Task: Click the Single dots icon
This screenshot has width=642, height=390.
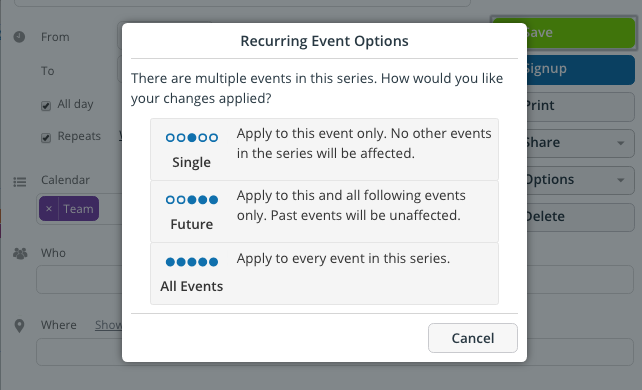Action: click(192, 138)
